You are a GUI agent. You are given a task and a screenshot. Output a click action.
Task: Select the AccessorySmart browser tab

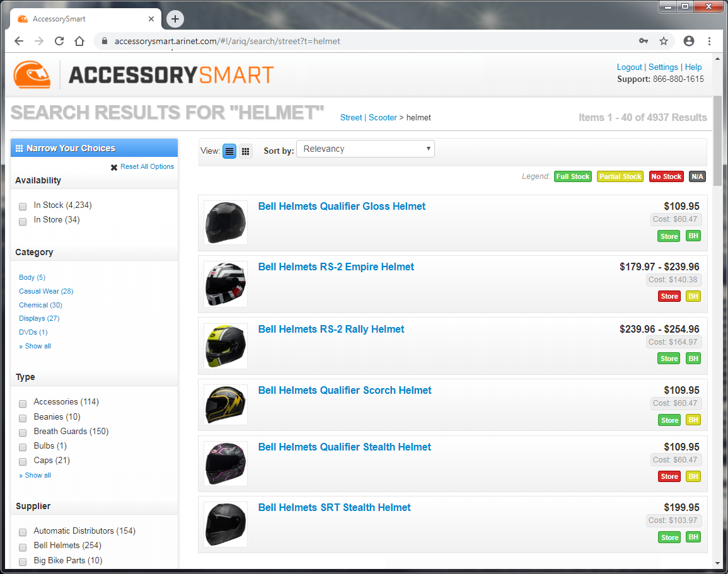[x=86, y=19]
